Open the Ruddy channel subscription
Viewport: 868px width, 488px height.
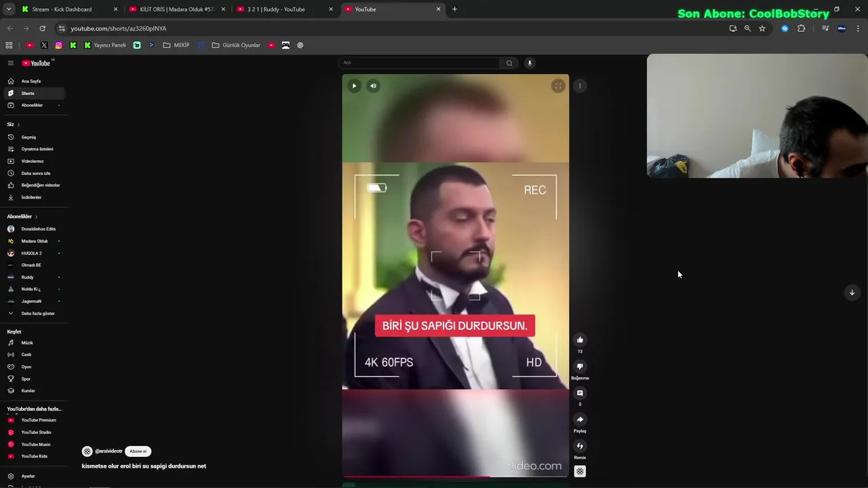(x=34, y=277)
